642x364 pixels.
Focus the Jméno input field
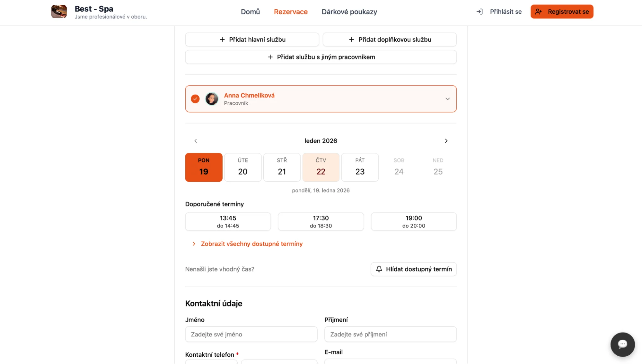[251, 334]
